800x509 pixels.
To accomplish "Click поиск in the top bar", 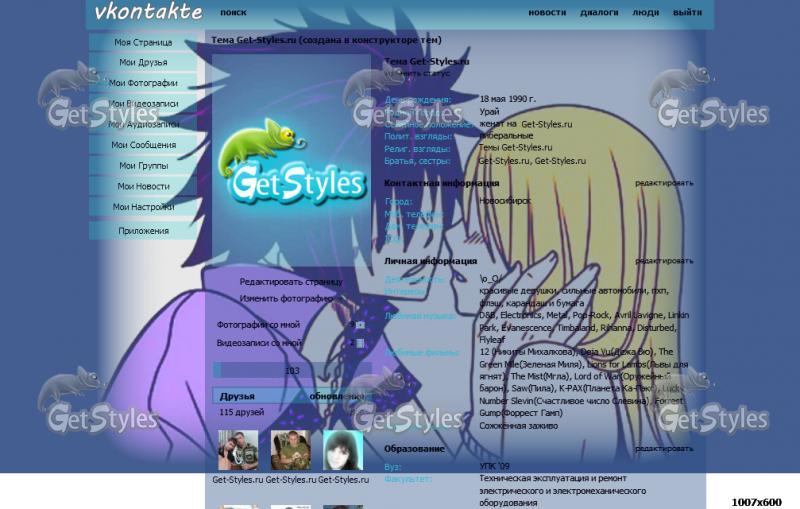I will pos(233,13).
